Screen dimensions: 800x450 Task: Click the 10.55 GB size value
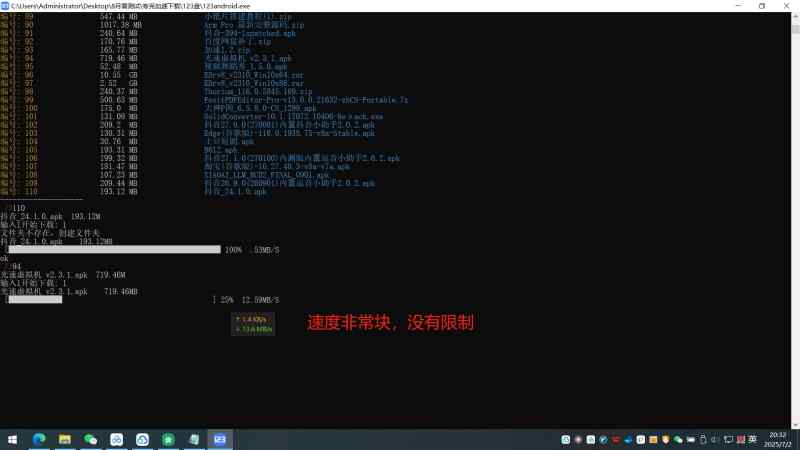(x=118, y=75)
